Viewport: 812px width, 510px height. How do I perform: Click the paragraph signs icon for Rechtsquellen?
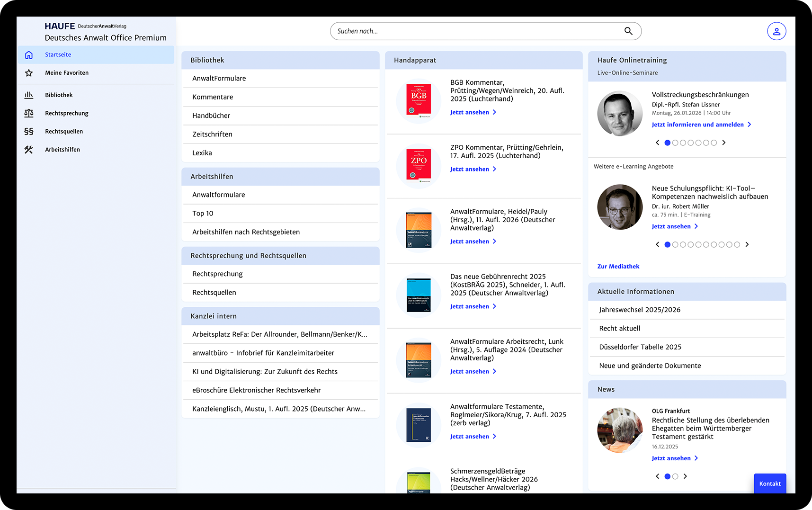(29, 132)
